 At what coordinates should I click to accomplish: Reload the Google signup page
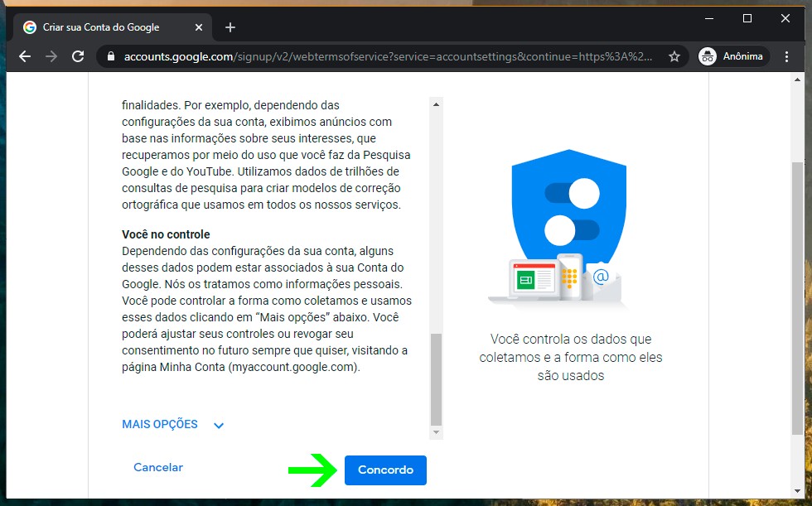coord(78,56)
